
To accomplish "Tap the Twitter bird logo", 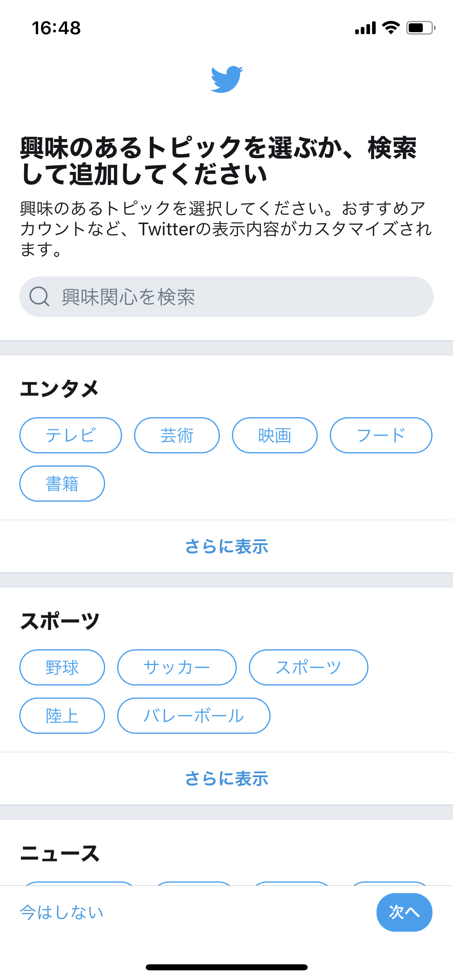I will [227, 79].
